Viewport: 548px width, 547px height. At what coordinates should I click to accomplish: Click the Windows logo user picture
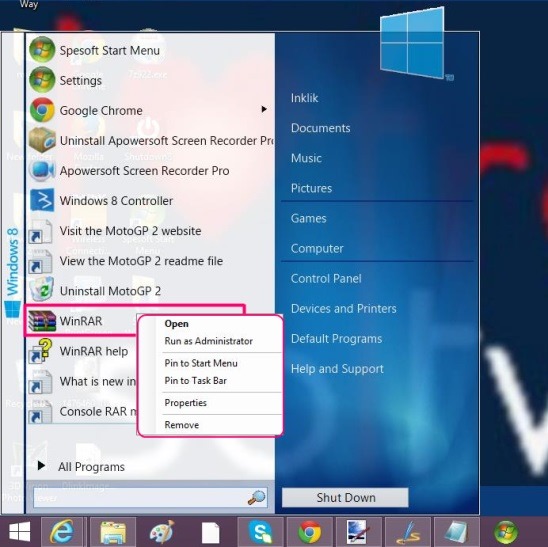pyautogui.click(x=413, y=44)
